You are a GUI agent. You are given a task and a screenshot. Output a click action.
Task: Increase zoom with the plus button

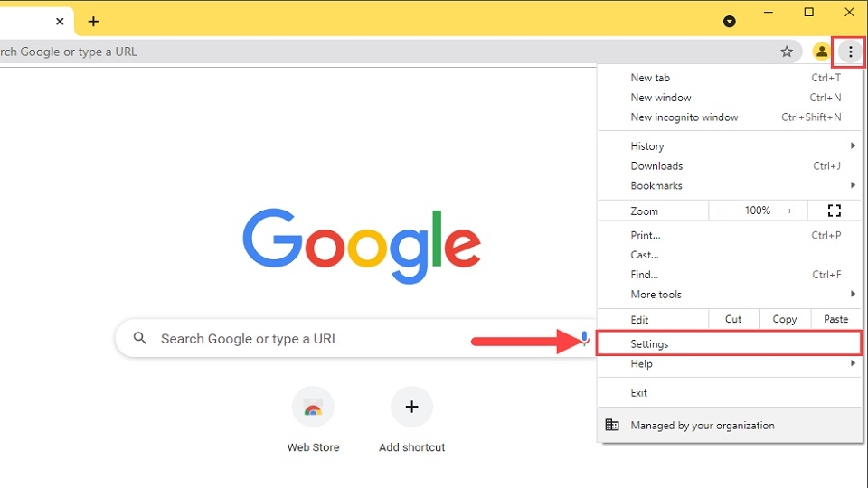789,211
